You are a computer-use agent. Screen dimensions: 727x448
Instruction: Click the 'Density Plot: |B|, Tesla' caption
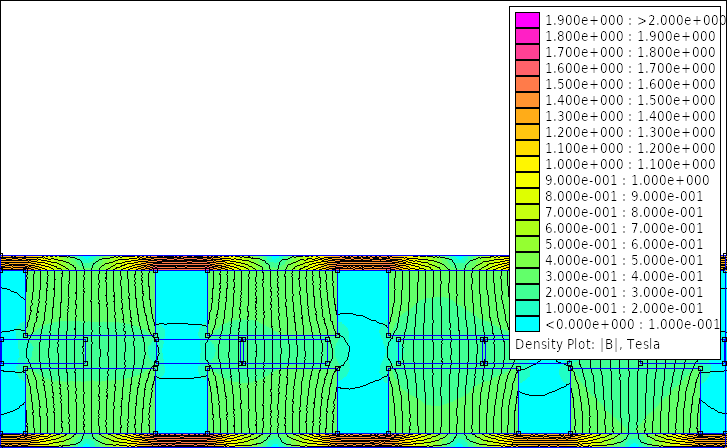(x=587, y=344)
